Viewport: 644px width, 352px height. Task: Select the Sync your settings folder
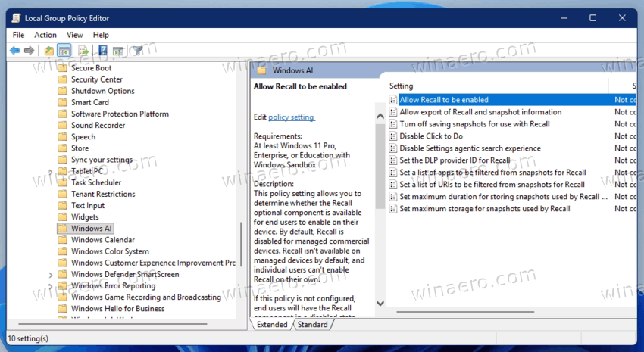(x=102, y=160)
